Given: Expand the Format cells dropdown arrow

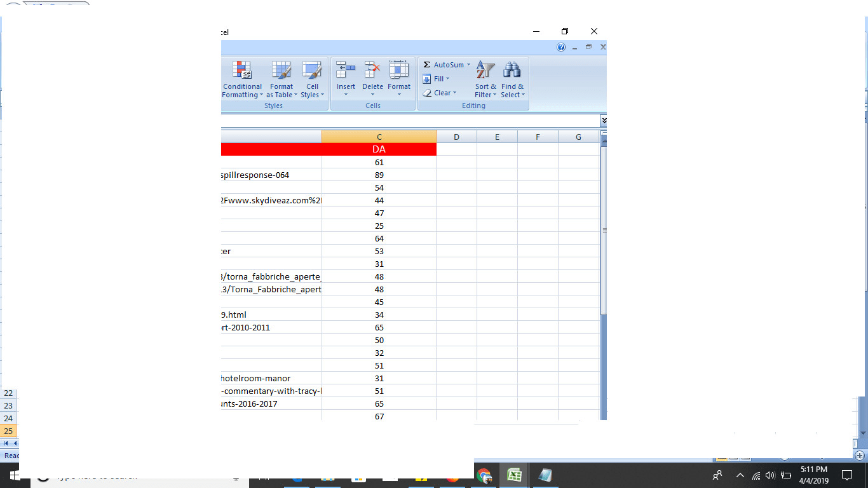Looking at the screenshot, I should click(x=399, y=95).
